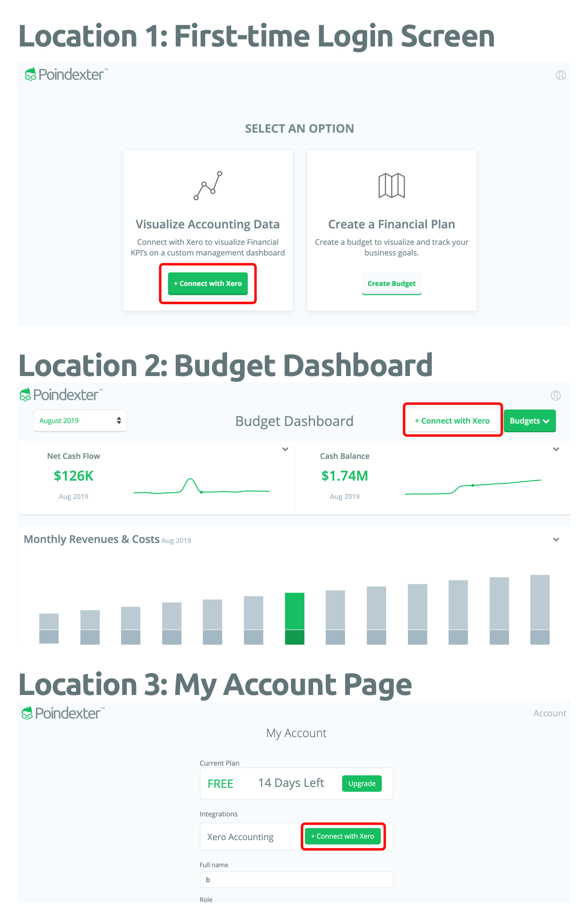Click Connect with Xero beside Xero Accounting
588x920 pixels.
coord(343,836)
